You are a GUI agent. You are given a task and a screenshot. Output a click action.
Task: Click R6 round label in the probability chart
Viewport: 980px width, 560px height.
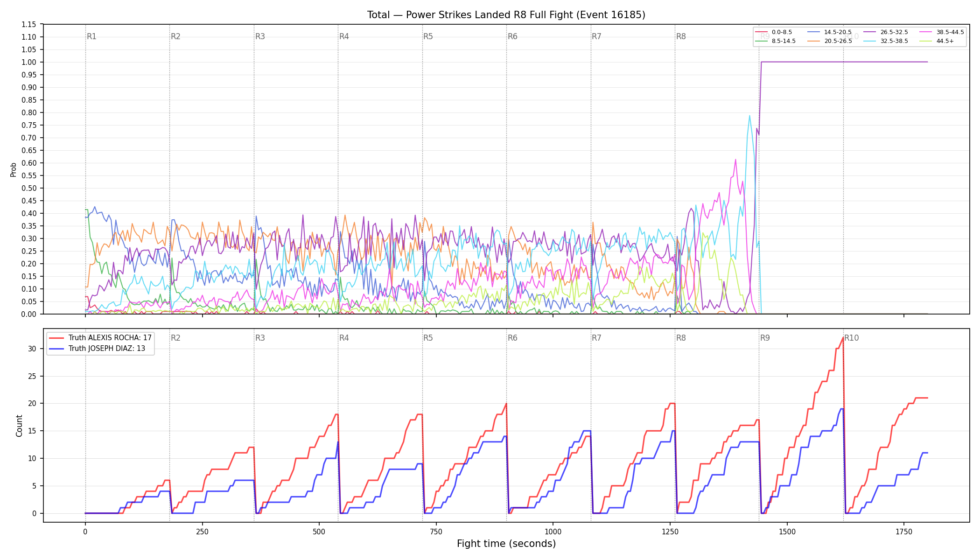coord(512,36)
